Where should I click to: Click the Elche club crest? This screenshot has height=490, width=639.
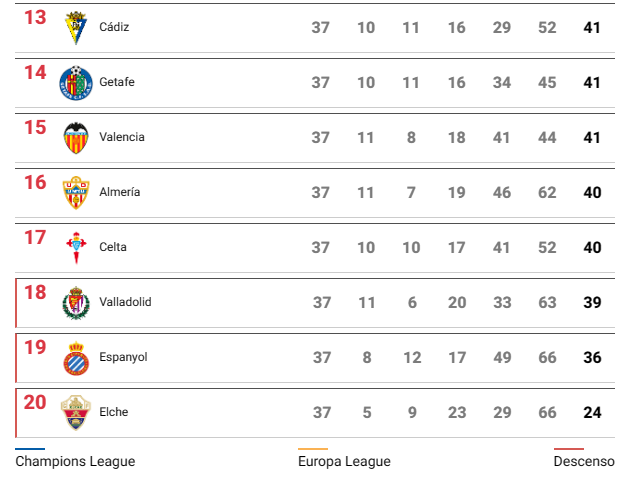pyautogui.click(x=76, y=412)
